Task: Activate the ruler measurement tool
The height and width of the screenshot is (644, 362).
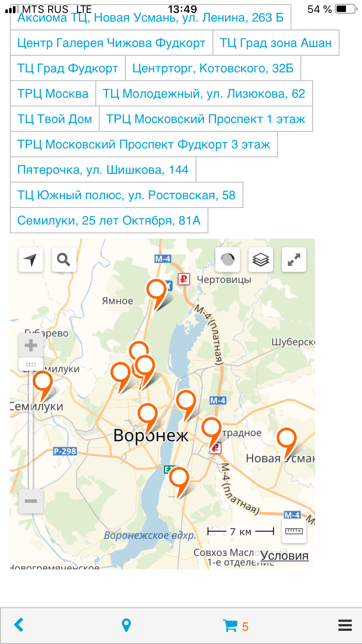Action: click(294, 531)
